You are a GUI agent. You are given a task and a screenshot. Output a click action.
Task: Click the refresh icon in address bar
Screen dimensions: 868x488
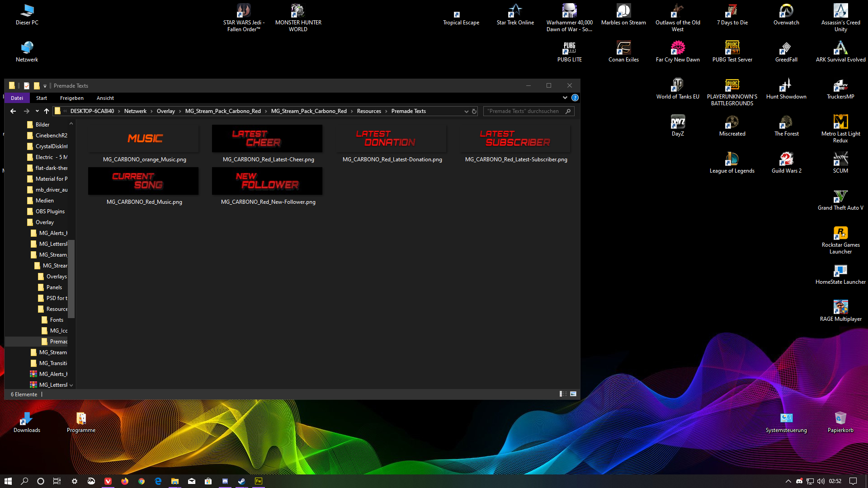click(474, 111)
